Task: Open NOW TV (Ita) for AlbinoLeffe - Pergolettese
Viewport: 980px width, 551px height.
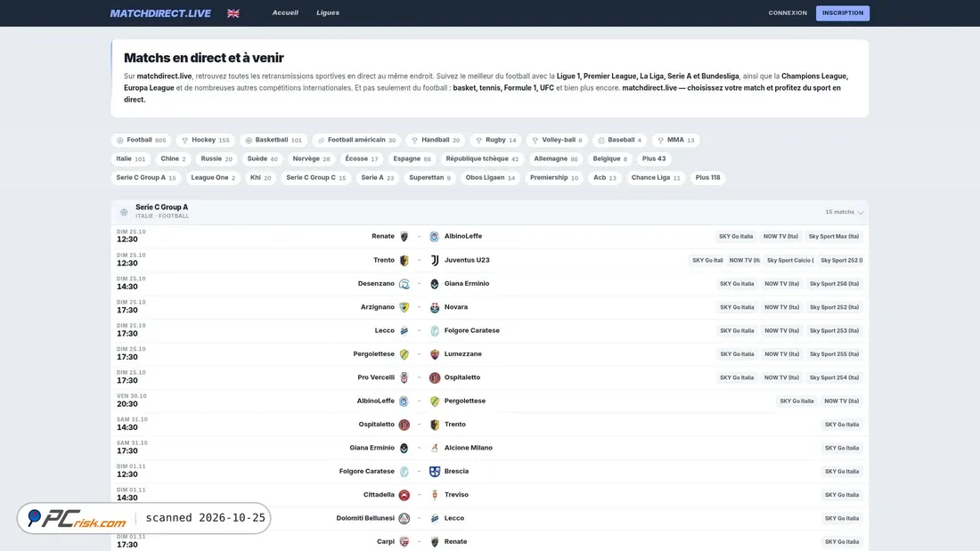Action: pyautogui.click(x=841, y=401)
